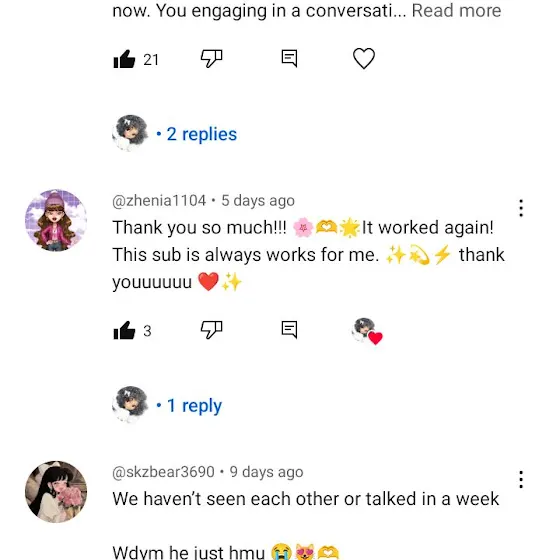Image resolution: width=560 pixels, height=560 pixels.
Task: Dislike the top comment with 21 likes
Action: tap(211, 58)
